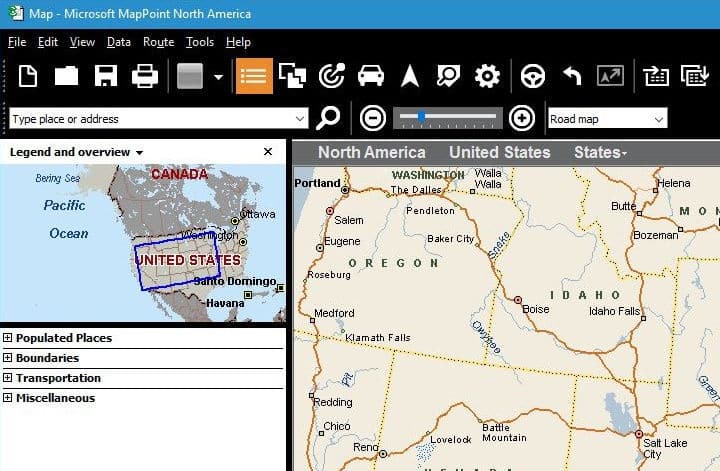Open the arrow next to the gray square button
This screenshot has width=720, height=471.
(x=219, y=77)
